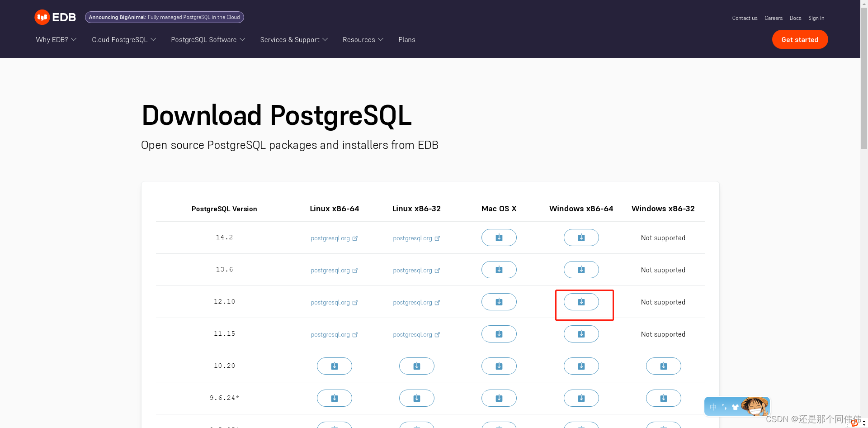868x428 pixels.
Task: Open the Announcing BigAnimal banner
Action: pyautogui.click(x=165, y=17)
